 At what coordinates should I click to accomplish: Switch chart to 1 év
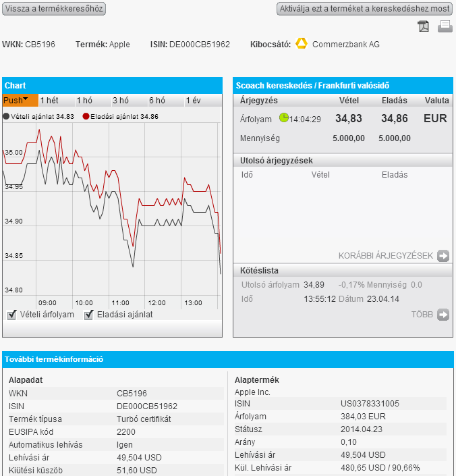203,100
